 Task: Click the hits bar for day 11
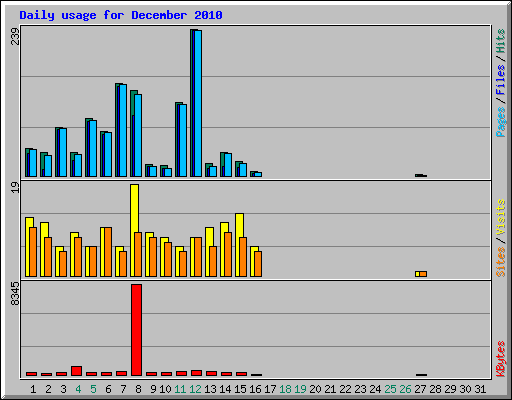177,139
